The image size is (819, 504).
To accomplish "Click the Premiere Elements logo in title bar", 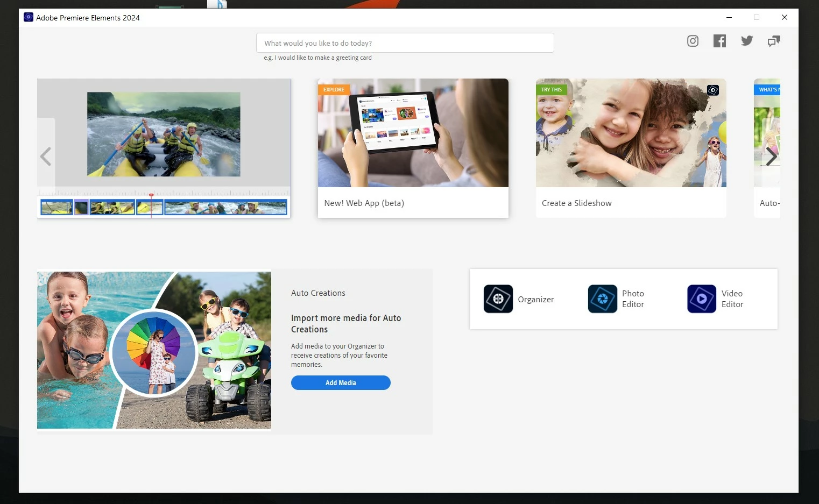I will pyautogui.click(x=29, y=17).
